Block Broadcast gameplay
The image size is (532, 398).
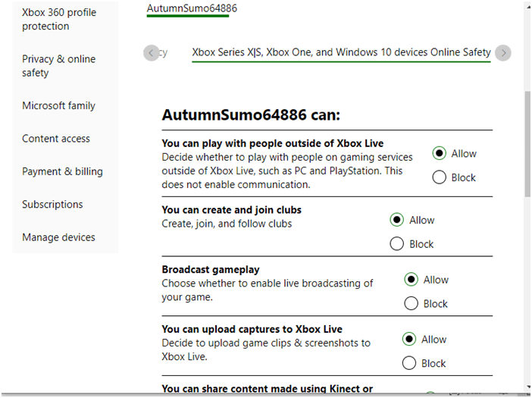(411, 303)
